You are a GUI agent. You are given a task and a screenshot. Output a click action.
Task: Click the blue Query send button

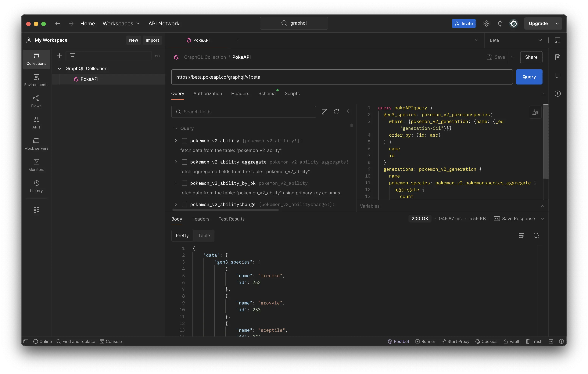click(529, 77)
